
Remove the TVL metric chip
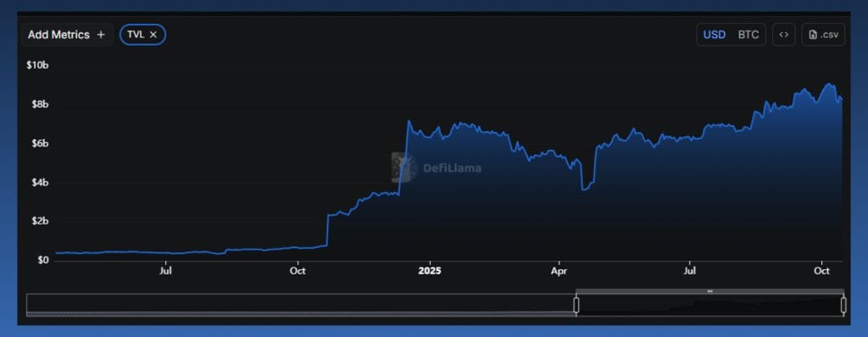(x=153, y=35)
